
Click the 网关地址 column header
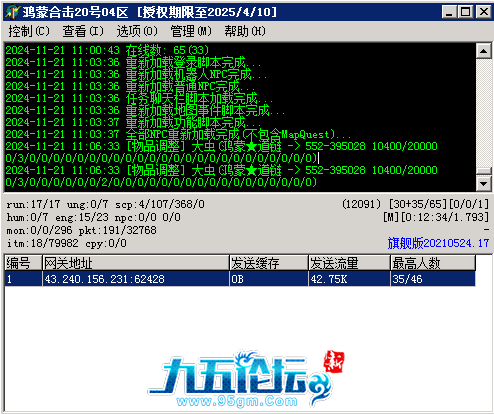point(136,263)
